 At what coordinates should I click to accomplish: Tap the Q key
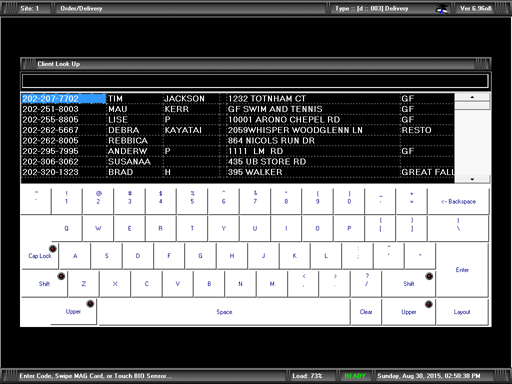(66, 228)
